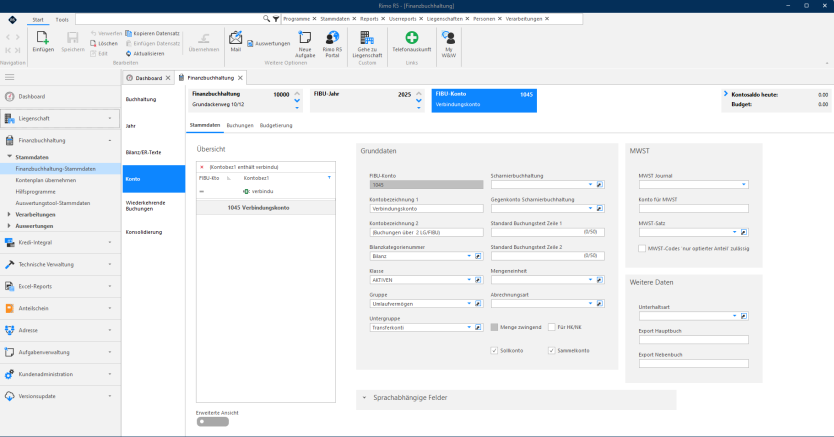Click the Export Hauptbuch input field

click(x=694, y=340)
